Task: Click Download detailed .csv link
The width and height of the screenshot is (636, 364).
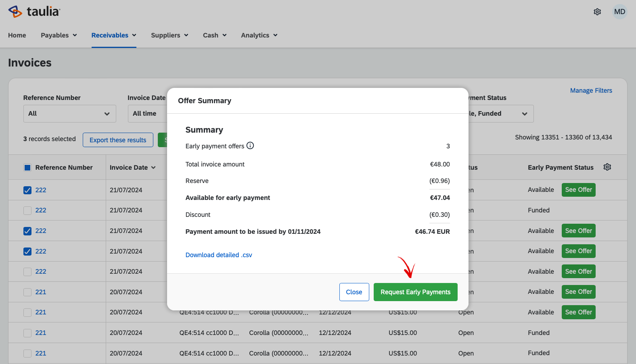Action: pos(219,255)
